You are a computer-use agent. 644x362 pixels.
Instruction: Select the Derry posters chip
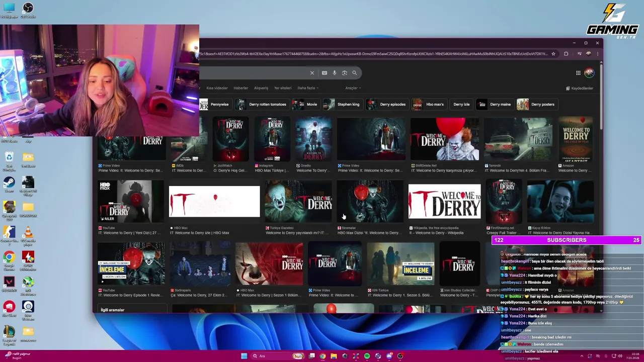tap(537, 105)
